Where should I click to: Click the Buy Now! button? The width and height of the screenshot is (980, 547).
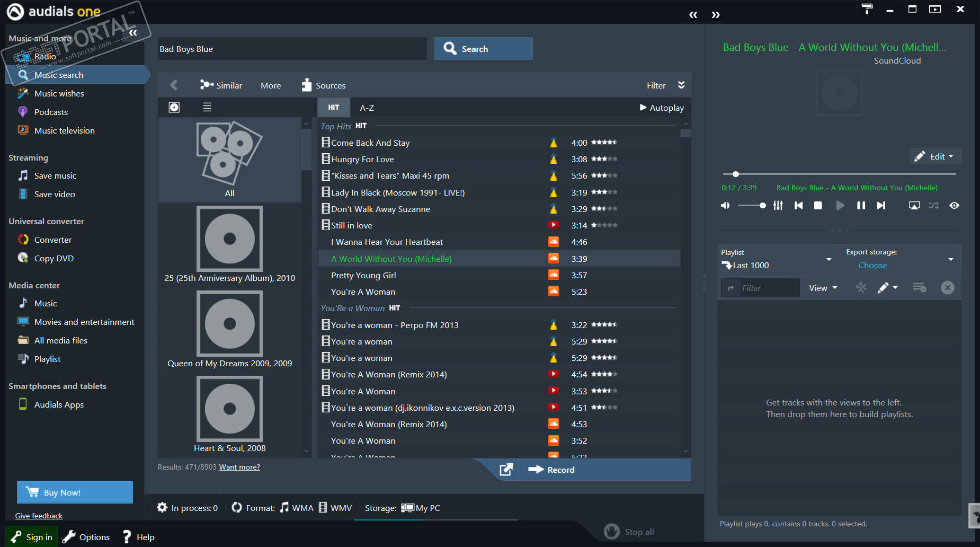point(75,492)
